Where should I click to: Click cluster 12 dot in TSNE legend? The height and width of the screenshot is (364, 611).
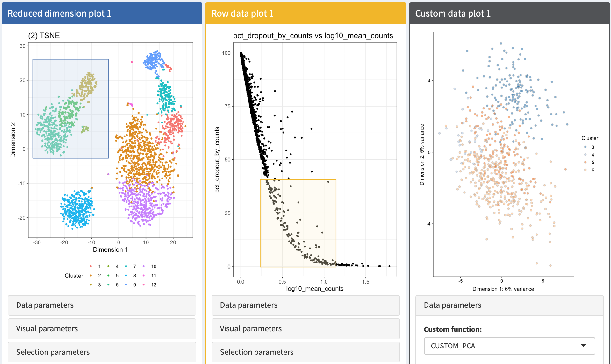point(144,284)
